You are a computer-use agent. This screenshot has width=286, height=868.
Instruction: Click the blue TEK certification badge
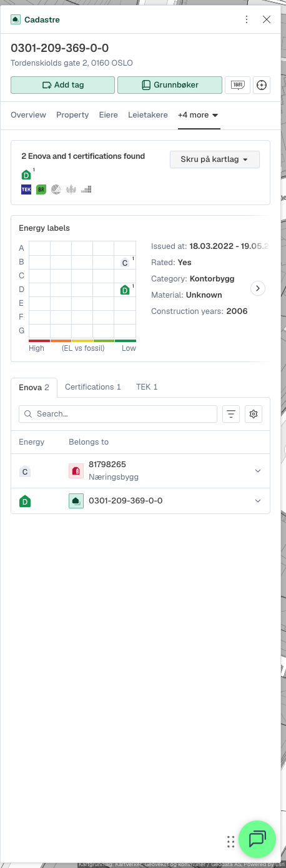click(26, 189)
